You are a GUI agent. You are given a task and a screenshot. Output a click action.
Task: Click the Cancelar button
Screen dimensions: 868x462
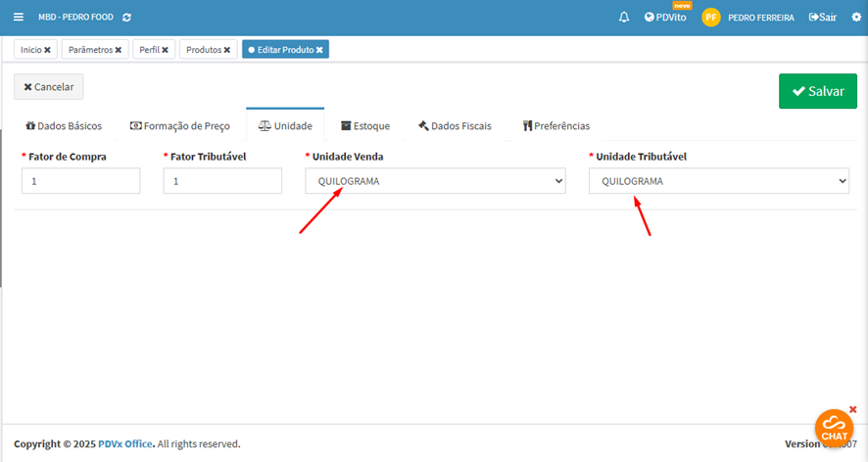tap(49, 87)
